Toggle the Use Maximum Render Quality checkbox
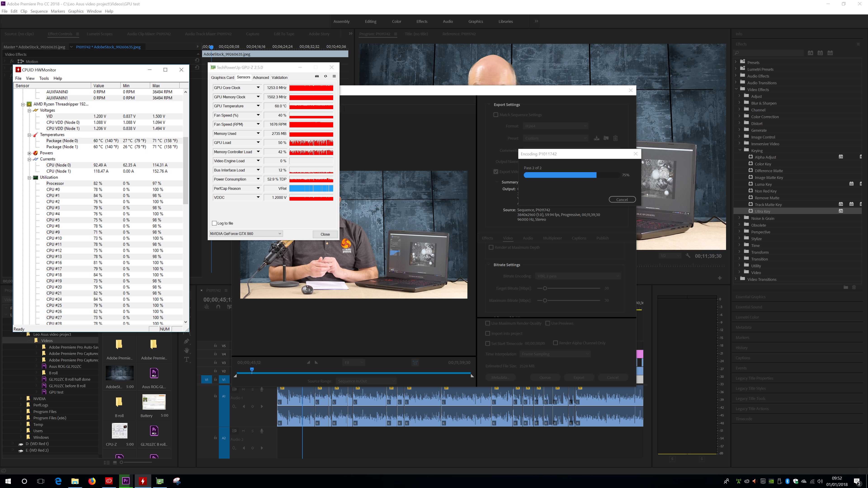The width and height of the screenshot is (868, 488). pos(488,323)
